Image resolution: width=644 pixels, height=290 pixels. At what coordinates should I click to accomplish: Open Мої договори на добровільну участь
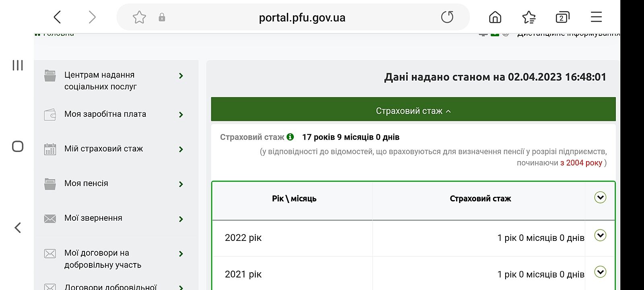point(103,259)
